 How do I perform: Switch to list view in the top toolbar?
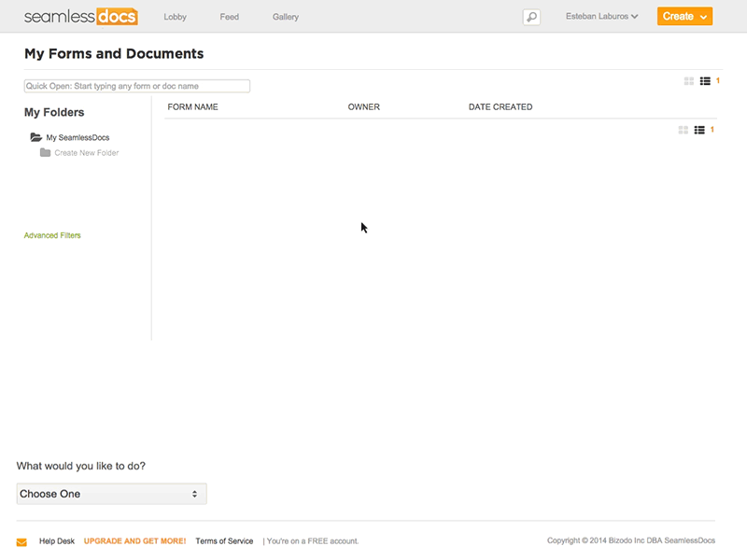705,81
